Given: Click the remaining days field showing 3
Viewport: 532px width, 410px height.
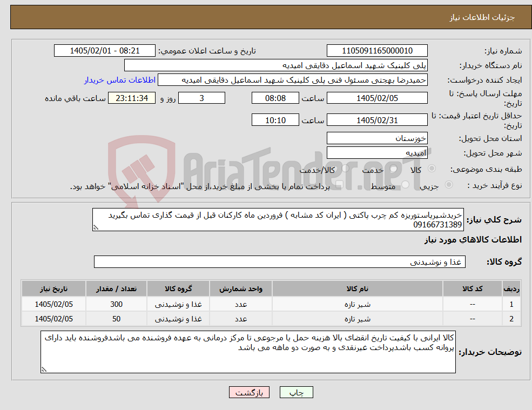Looking at the screenshot, I should click(201, 98).
